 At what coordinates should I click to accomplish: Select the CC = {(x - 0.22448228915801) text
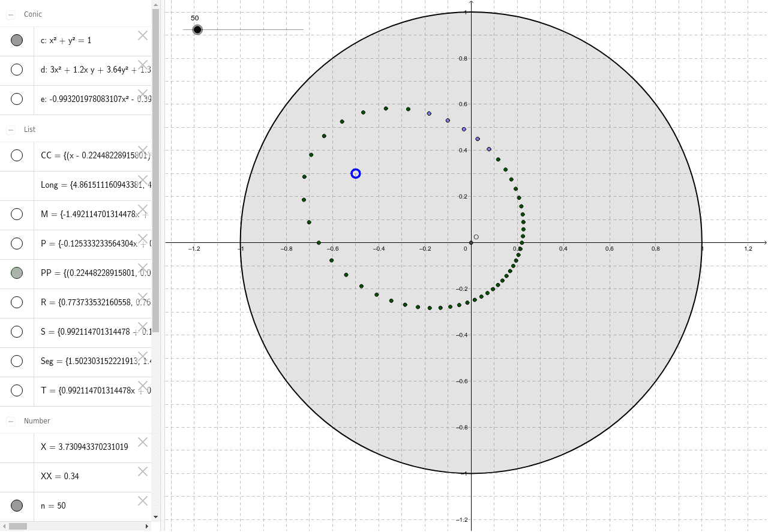(x=96, y=155)
